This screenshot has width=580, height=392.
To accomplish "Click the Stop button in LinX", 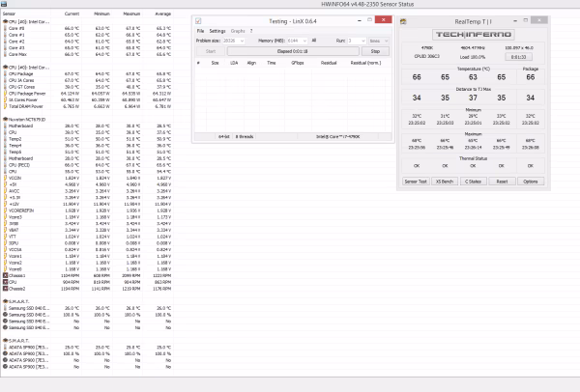I will (x=375, y=51).
